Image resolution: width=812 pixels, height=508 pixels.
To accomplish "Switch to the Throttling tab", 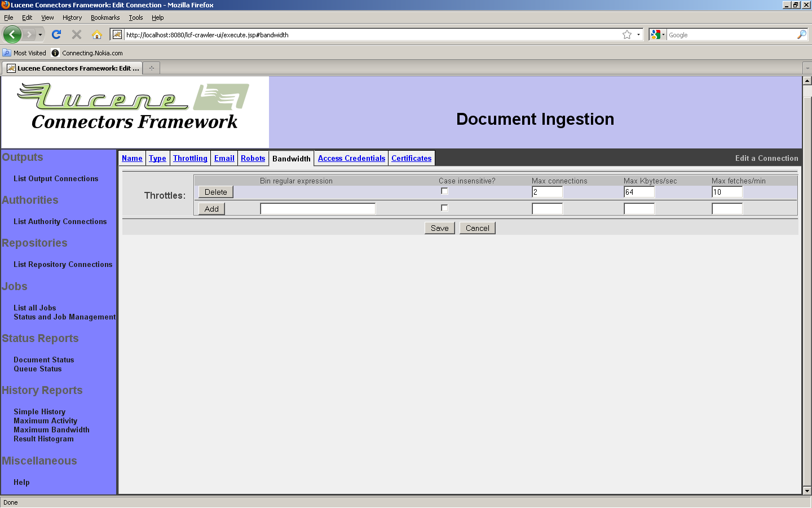I will [190, 159].
